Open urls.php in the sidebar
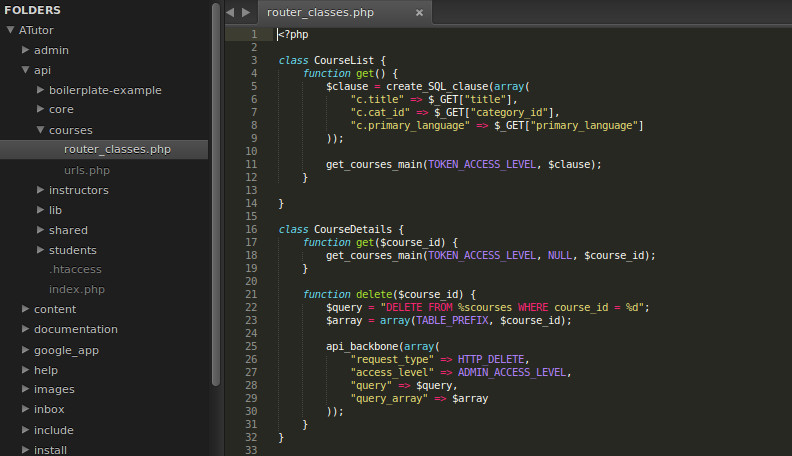This screenshot has width=792, height=456. point(86,170)
